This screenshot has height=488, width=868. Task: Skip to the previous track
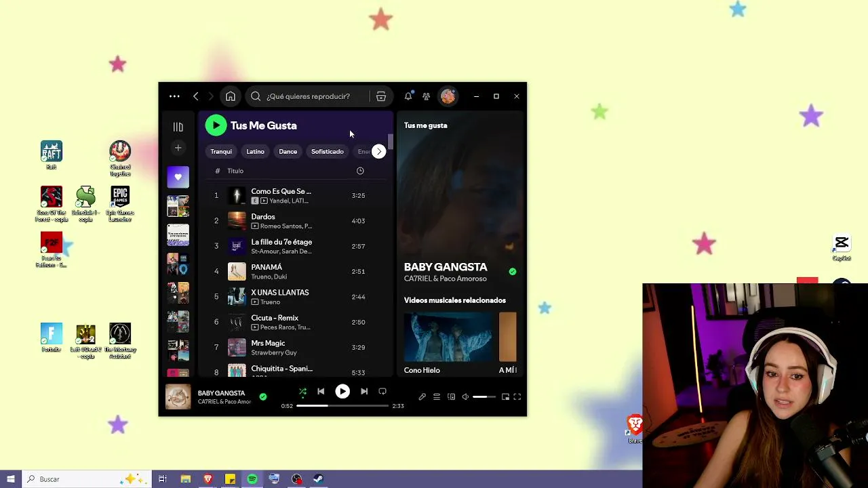[321, 392]
